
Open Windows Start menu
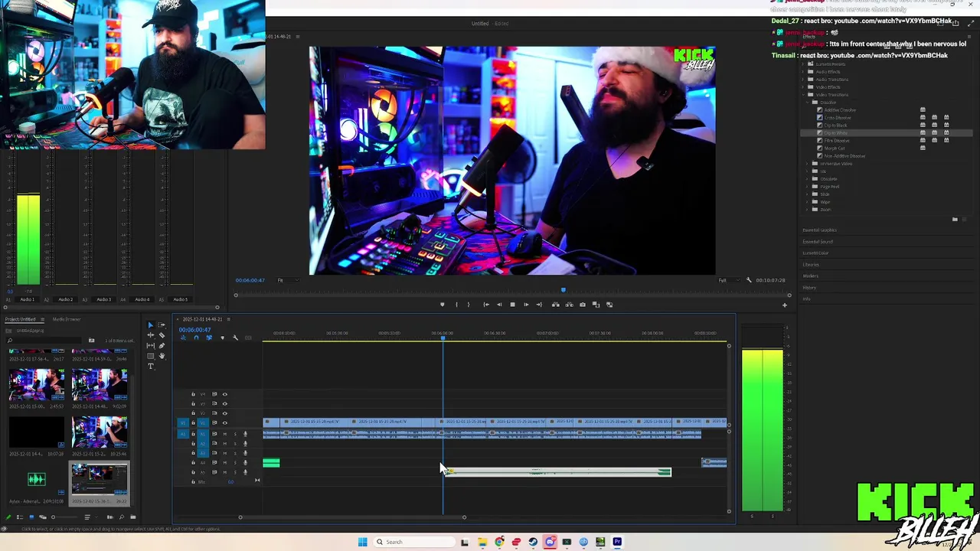tap(362, 542)
